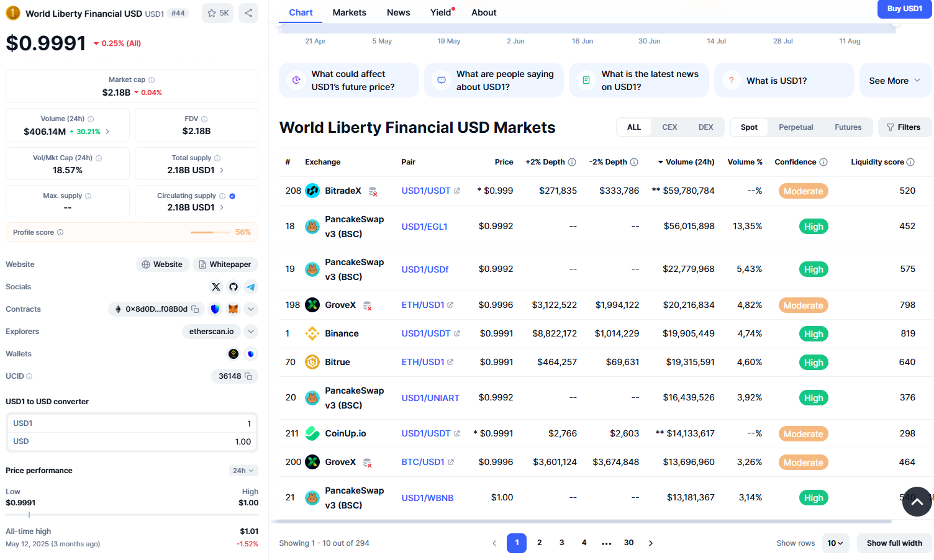Ask 'What is USD1?' question card
Image resolution: width=934 pixels, height=560 pixels.
click(784, 81)
